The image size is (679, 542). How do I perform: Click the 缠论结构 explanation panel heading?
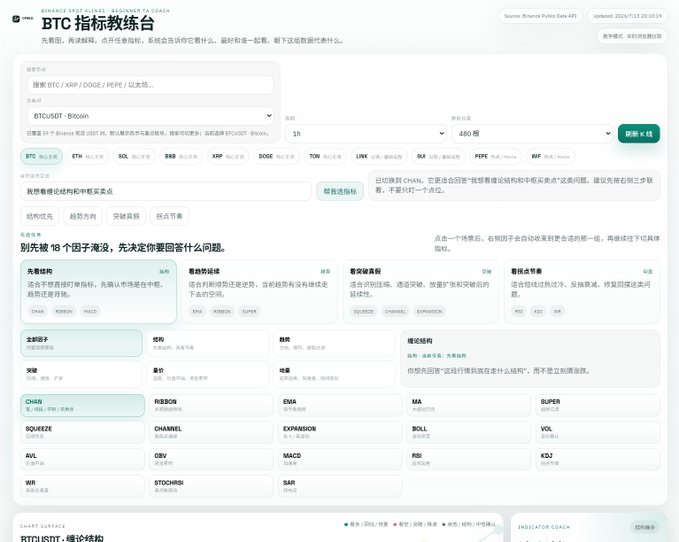coord(420,341)
